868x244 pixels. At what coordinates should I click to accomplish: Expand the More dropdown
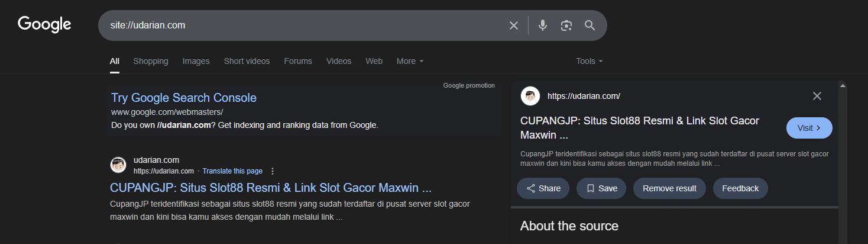(410, 61)
